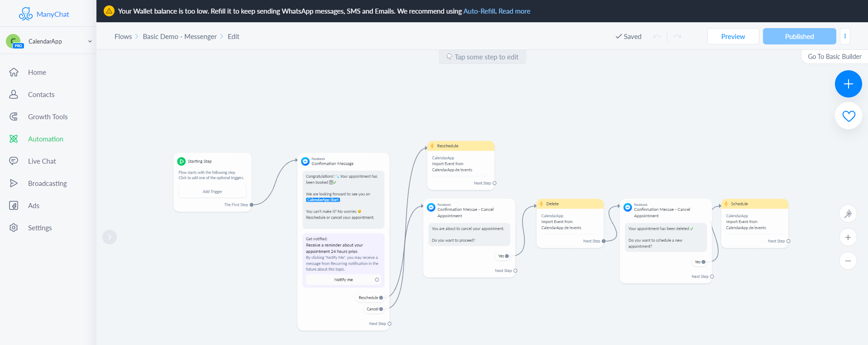The height and width of the screenshot is (345, 868).
Task: Open the Broadcasting section
Action: tap(48, 183)
